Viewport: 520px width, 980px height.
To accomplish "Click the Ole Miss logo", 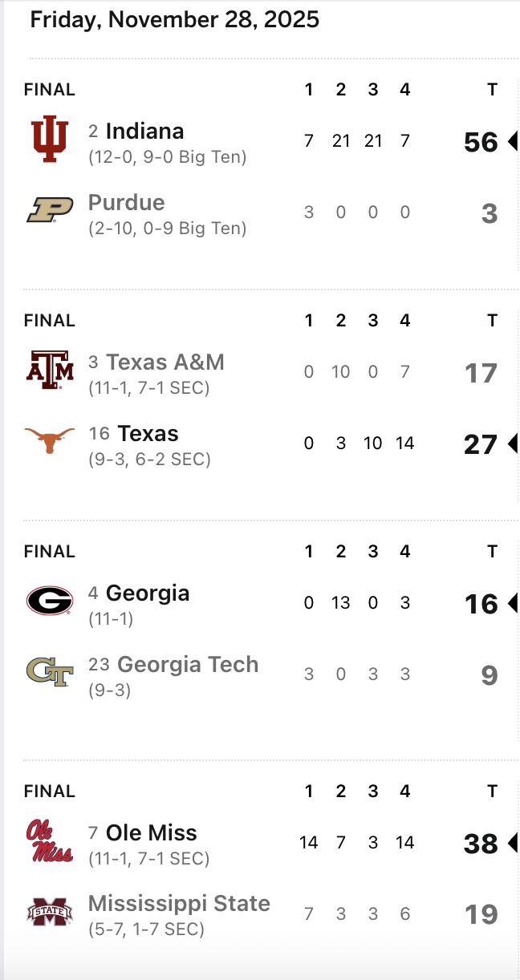I will click(x=51, y=840).
